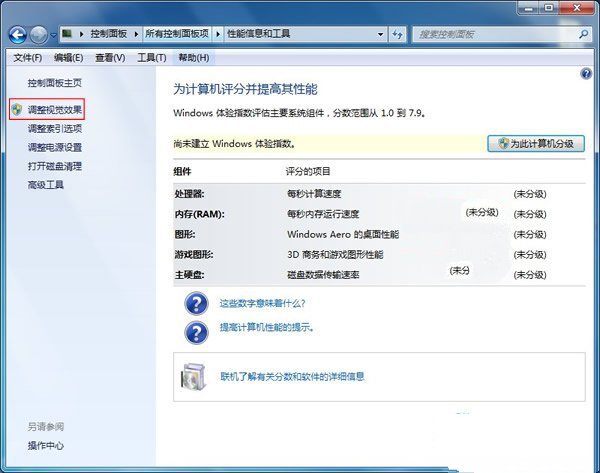Refresh the page with refresh icon
Screen dimensions: 600x473
397,34
